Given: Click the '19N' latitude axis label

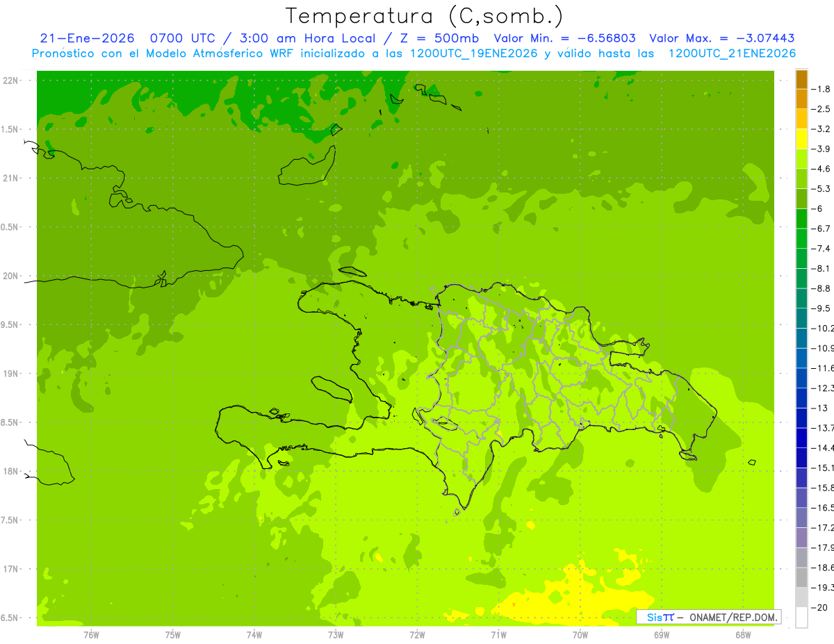Looking at the screenshot, I should (12, 374).
